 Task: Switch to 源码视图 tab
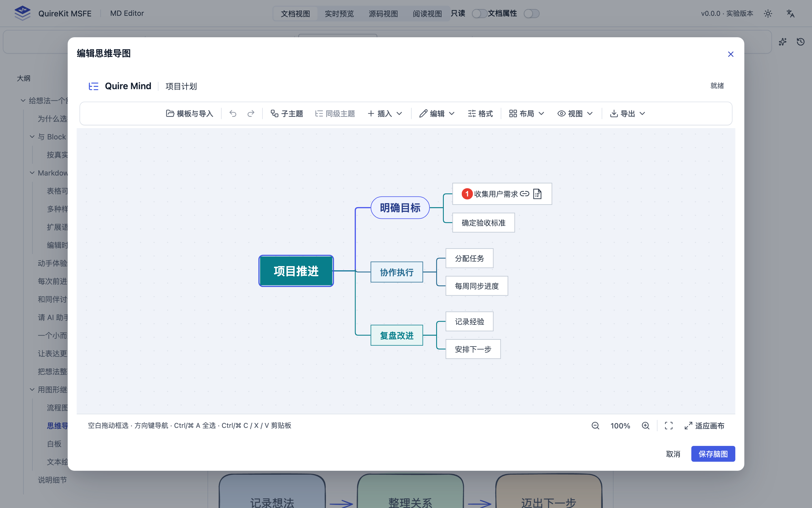383,14
